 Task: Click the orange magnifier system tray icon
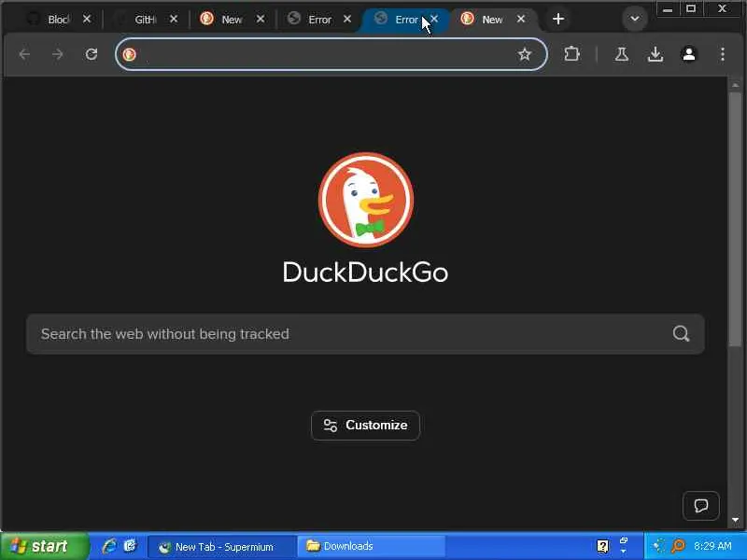pos(678,546)
